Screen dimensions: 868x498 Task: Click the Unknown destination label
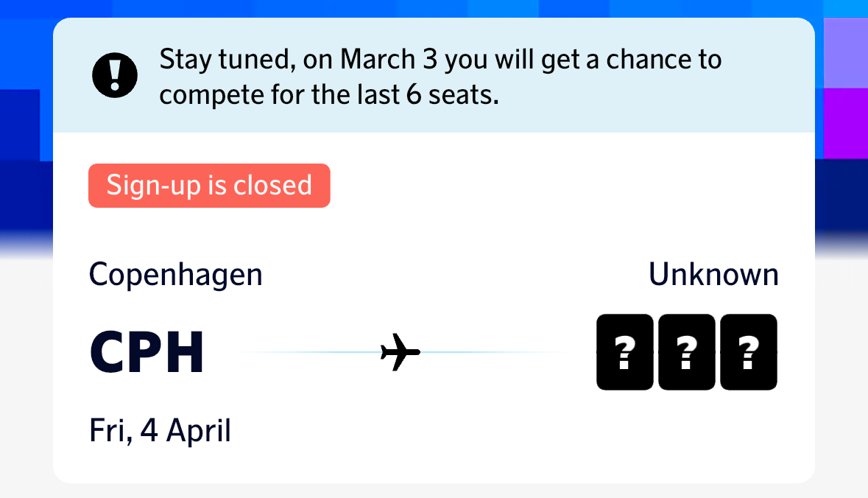click(x=713, y=275)
